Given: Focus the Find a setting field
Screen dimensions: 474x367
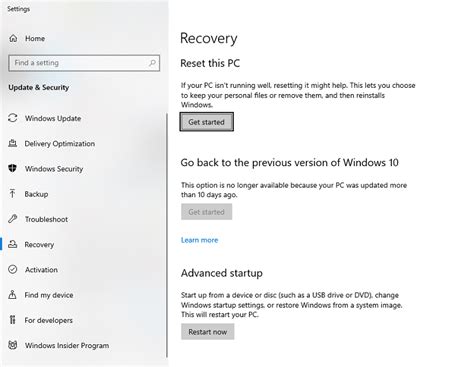Looking at the screenshot, I should click(x=84, y=63).
